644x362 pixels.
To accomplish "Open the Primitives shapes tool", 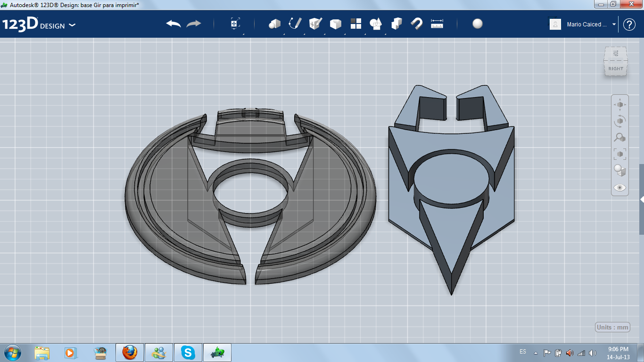I will [274, 24].
